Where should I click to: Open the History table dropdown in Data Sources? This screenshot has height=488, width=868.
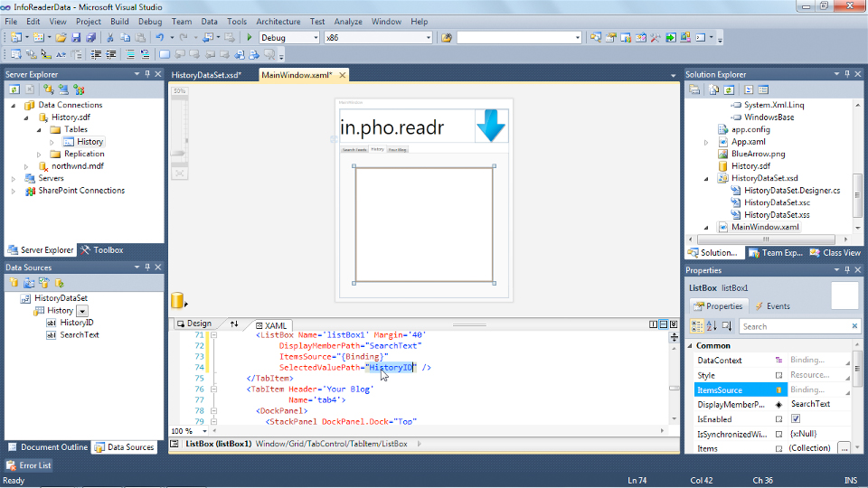click(82, 311)
